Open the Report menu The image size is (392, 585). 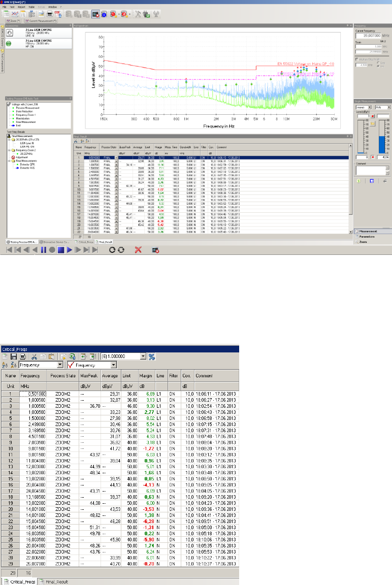[x=22, y=7]
